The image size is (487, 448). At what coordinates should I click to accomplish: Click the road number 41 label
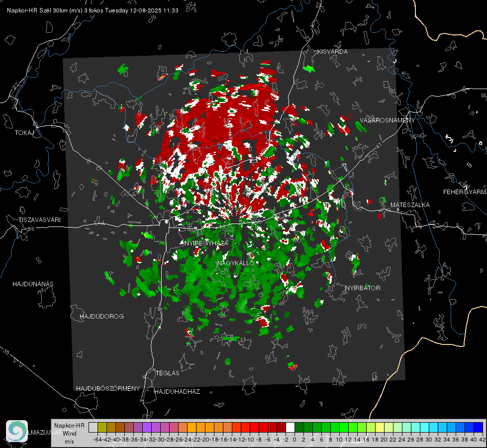point(378,145)
